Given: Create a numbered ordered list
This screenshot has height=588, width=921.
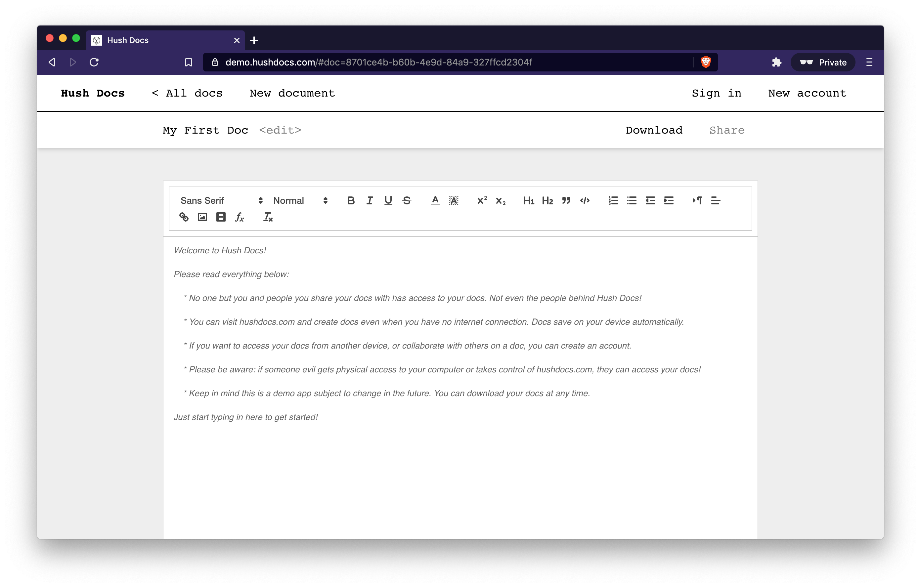Looking at the screenshot, I should coord(613,200).
